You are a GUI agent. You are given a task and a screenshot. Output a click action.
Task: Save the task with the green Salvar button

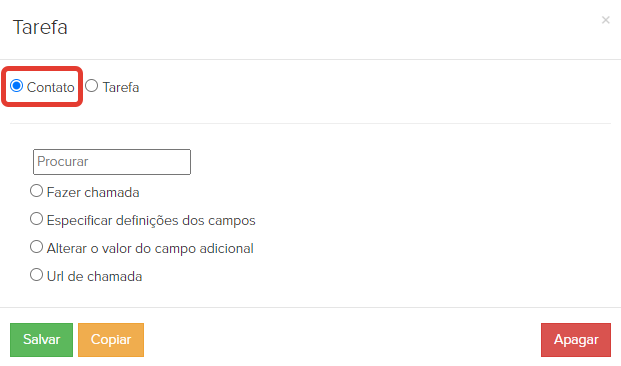tap(42, 340)
